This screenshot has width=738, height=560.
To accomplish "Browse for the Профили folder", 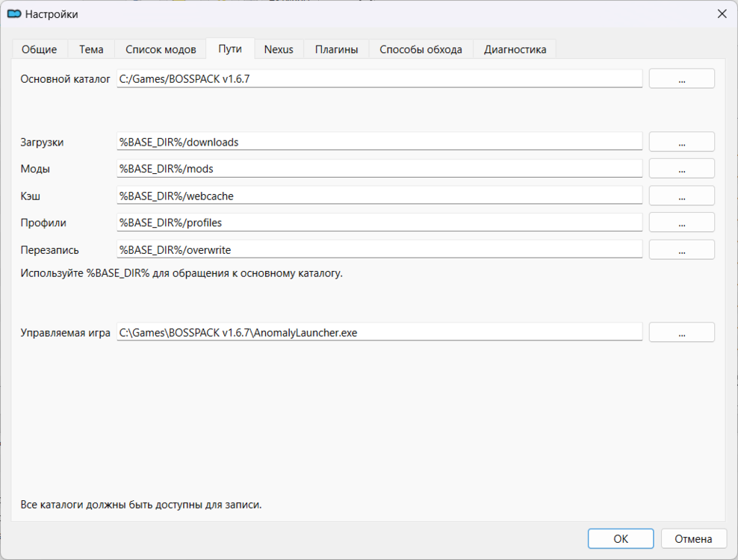I will [x=681, y=223].
